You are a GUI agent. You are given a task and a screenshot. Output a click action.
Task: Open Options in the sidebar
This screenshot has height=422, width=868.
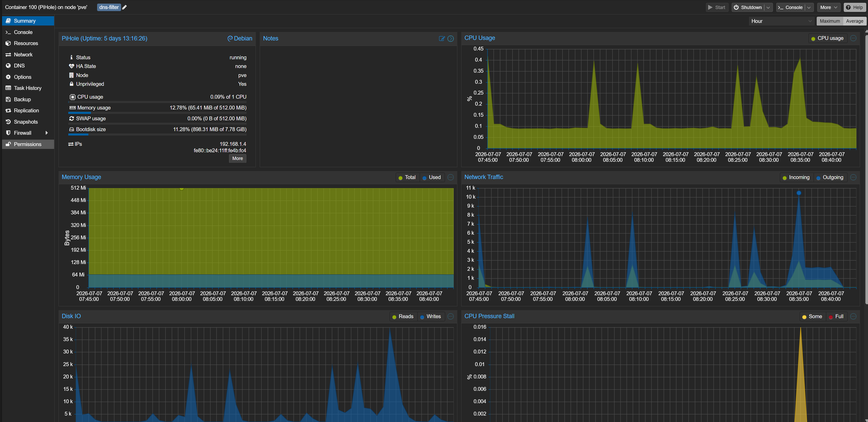click(28, 77)
